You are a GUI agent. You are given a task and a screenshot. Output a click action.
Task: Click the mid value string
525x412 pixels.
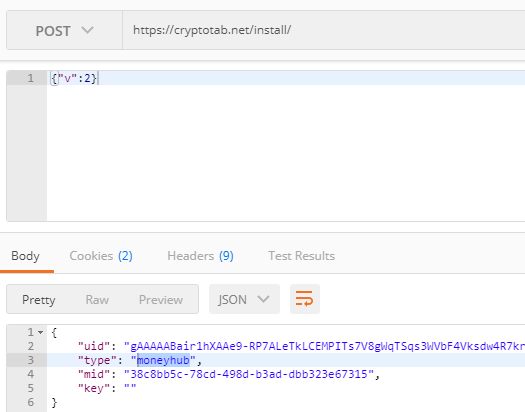tap(249, 374)
